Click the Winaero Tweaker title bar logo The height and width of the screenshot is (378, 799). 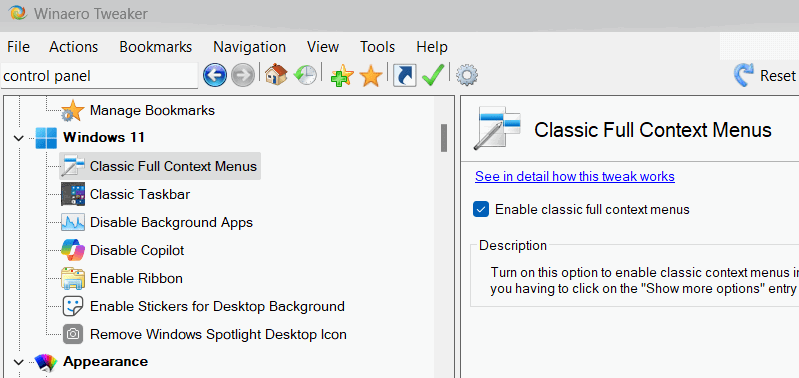(17, 13)
